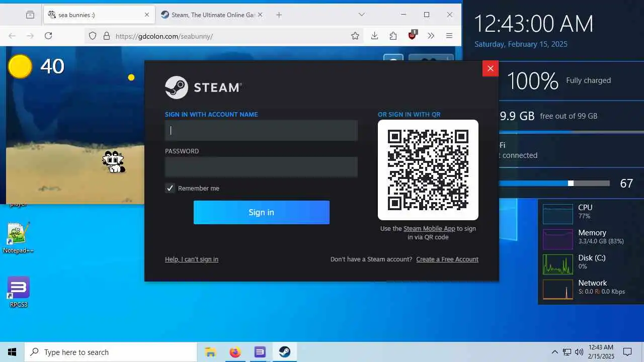
Task: Open the browser extensions puzzle icon
Action: pyautogui.click(x=393, y=36)
